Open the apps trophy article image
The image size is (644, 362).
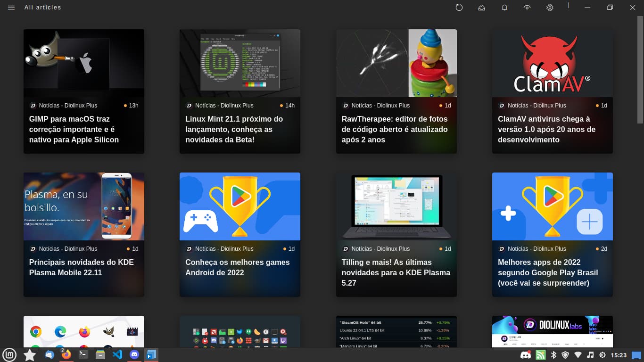[553, 206]
